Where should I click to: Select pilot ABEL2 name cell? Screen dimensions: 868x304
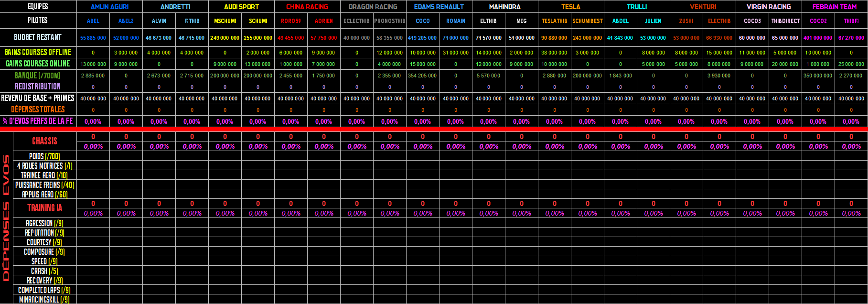click(x=126, y=21)
